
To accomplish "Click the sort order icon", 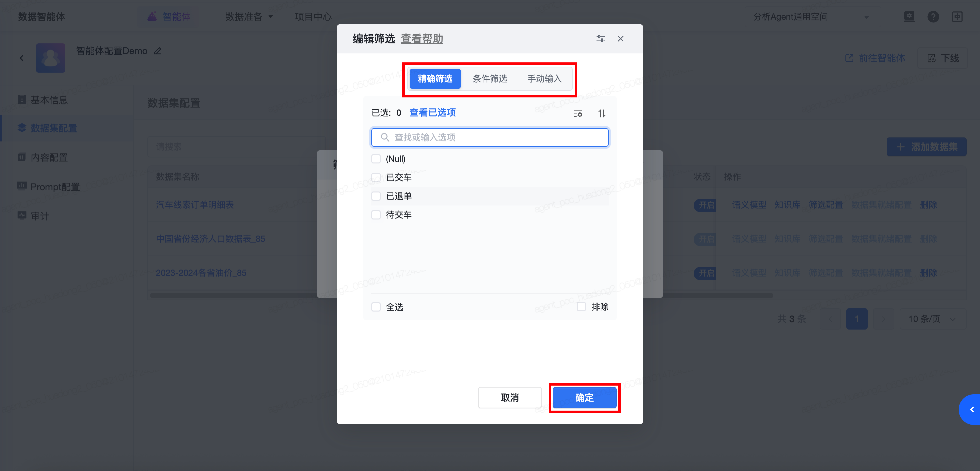I will click(601, 113).
